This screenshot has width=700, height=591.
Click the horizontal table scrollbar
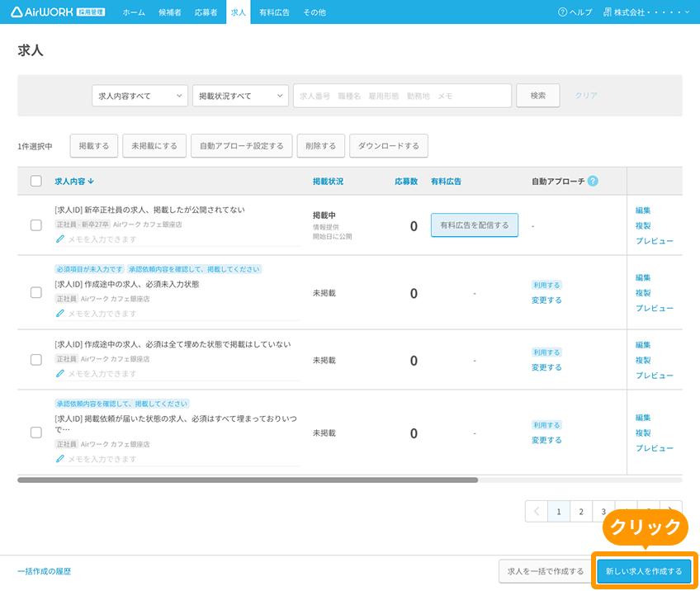pos(248,480)
